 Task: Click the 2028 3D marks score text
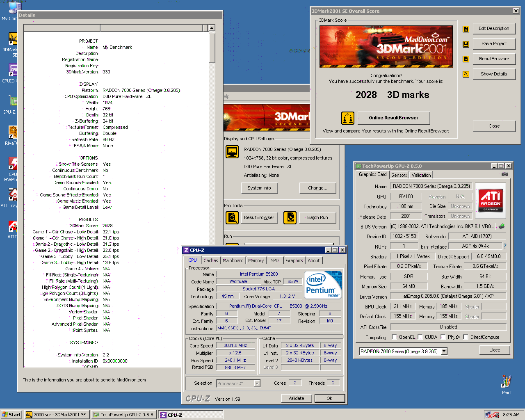(x=392, y=95)
